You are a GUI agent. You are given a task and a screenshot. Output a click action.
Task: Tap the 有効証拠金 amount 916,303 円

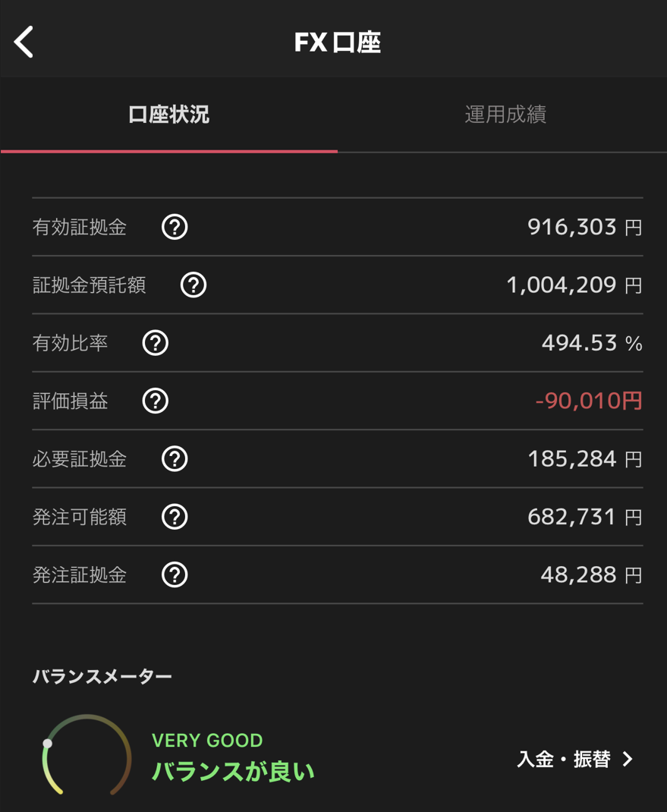click(x=584, y=227)
